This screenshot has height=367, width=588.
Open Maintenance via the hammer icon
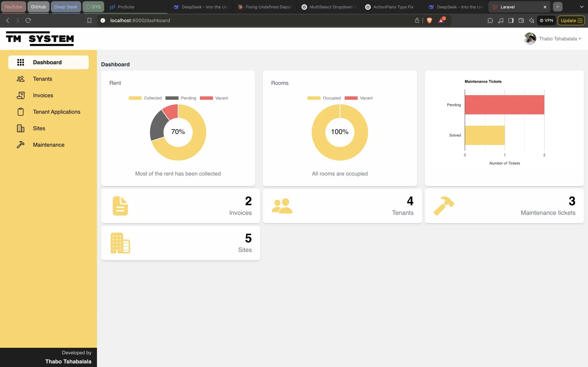(21, 145)
